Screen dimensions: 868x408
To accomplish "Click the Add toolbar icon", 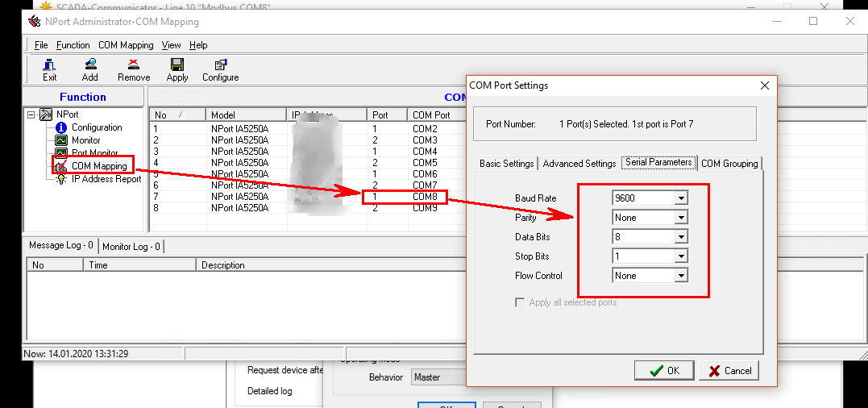I will coord(89,70).
